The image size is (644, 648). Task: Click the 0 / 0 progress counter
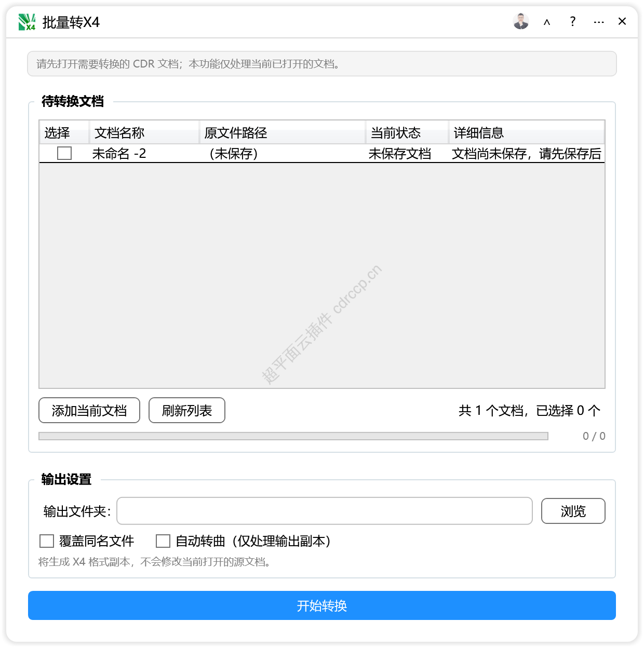[x=594, y=436]
